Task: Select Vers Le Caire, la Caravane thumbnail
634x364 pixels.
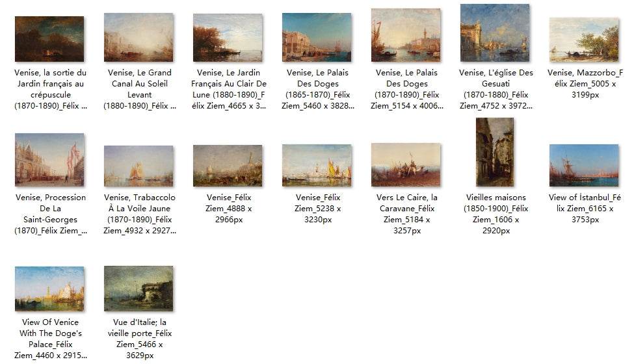Action: pos(406,165)
